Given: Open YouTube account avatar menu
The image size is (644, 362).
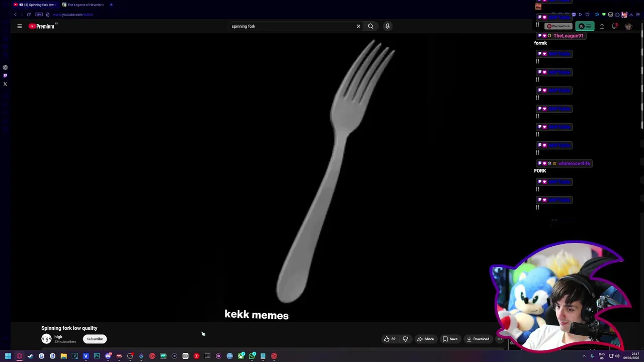Looking at the screenshot, I should 628,26.
